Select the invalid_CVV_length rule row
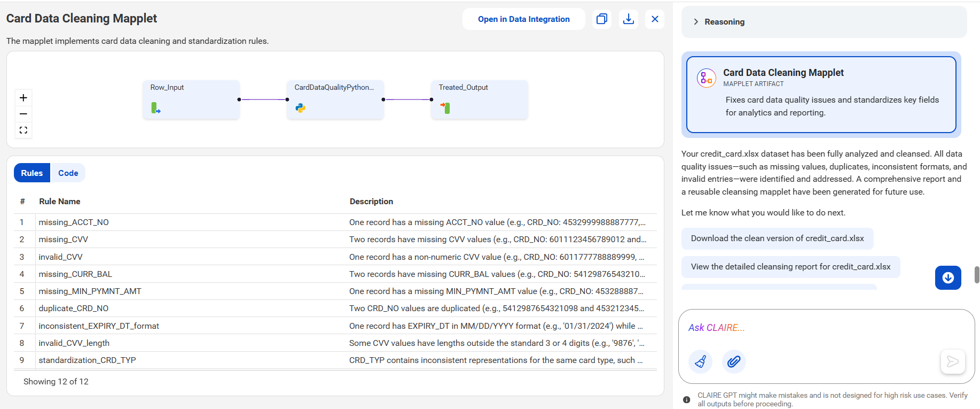Image resolution: width=980 pixels, height=409 pixels. pyautogui.click(x=335, y=343)
